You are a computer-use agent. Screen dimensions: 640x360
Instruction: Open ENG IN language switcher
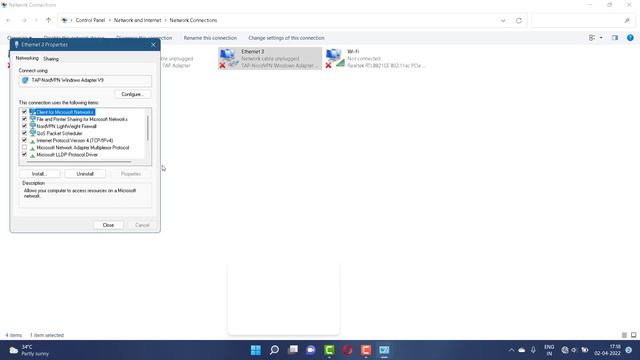point(549,350)
